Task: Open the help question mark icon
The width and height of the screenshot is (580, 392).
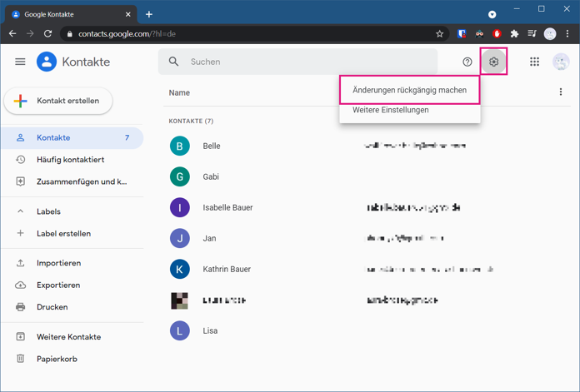Action: click(467, 62)
